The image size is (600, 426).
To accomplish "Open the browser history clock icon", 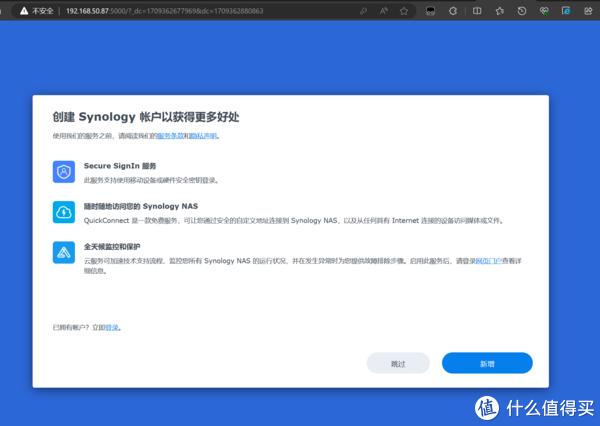I will pyautogui.click(x=522, y=11).
